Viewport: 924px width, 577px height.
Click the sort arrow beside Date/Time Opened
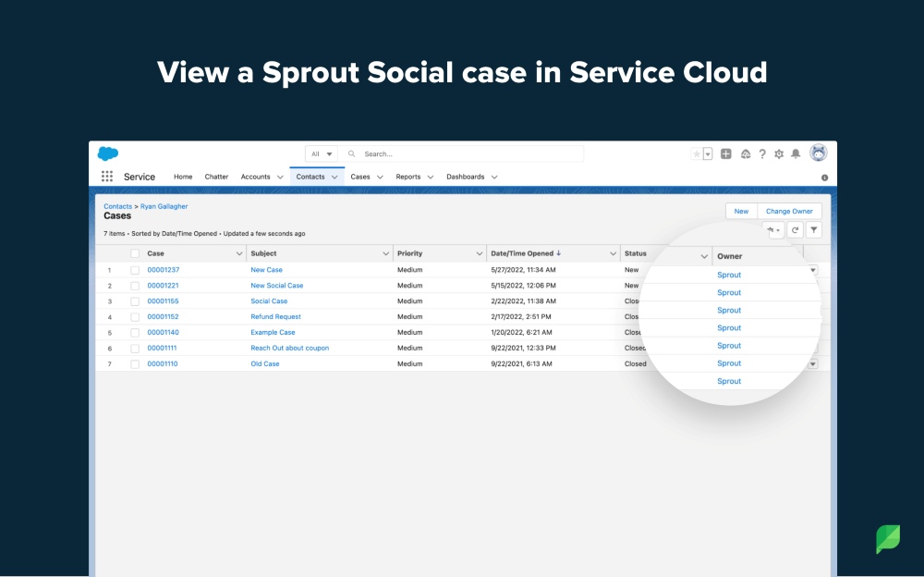(559, 253)
